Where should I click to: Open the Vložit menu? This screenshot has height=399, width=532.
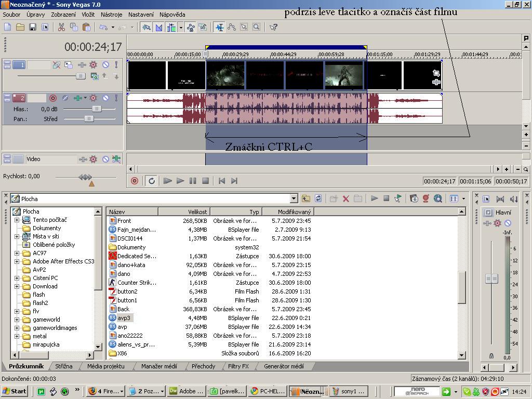88,15
